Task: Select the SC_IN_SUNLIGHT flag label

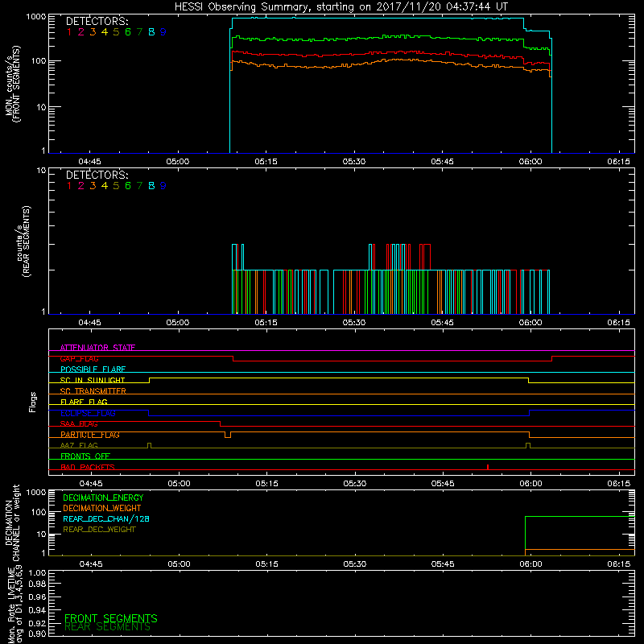Action: [93, 380]
